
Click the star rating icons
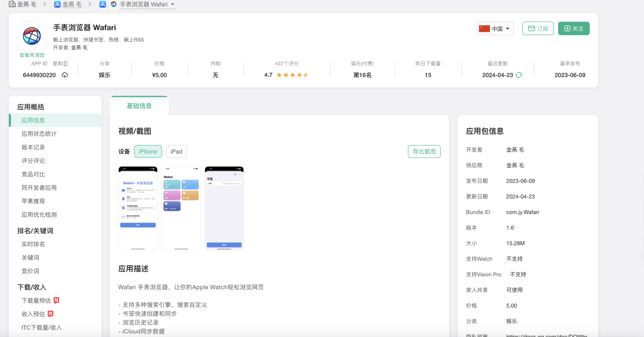pos(292,75)
